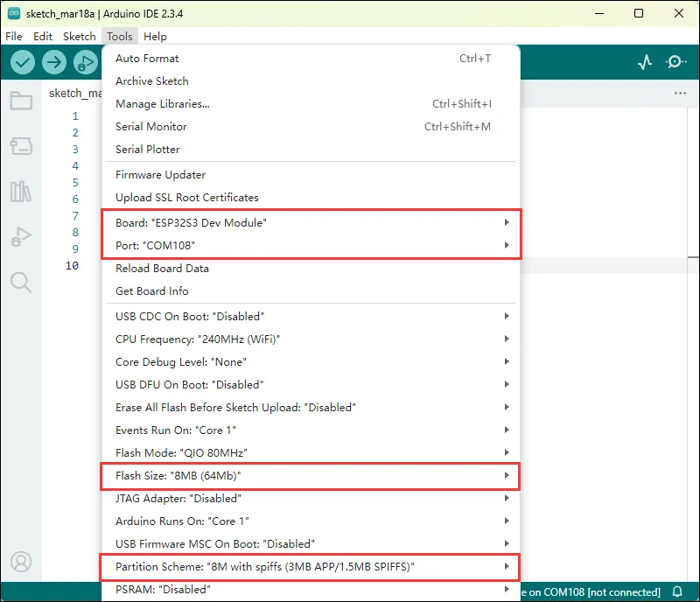Close the Tools menu via its label
700x602 pixels.
coord(120,36)
